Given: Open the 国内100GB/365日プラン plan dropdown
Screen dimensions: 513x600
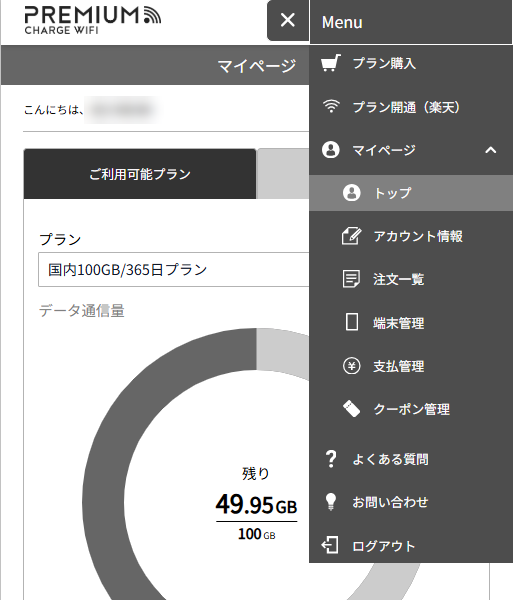Looking at the screenshot, I should coord(173,269).
